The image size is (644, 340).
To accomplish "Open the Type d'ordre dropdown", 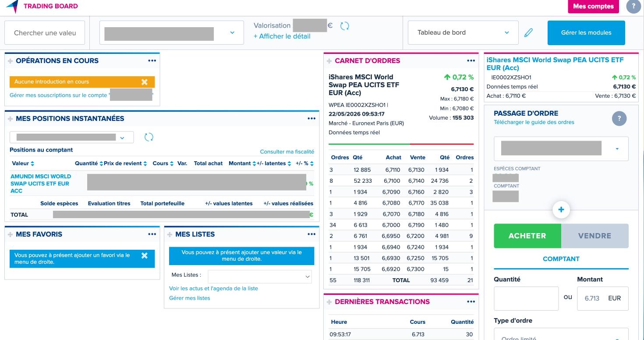I will [561, 335].
